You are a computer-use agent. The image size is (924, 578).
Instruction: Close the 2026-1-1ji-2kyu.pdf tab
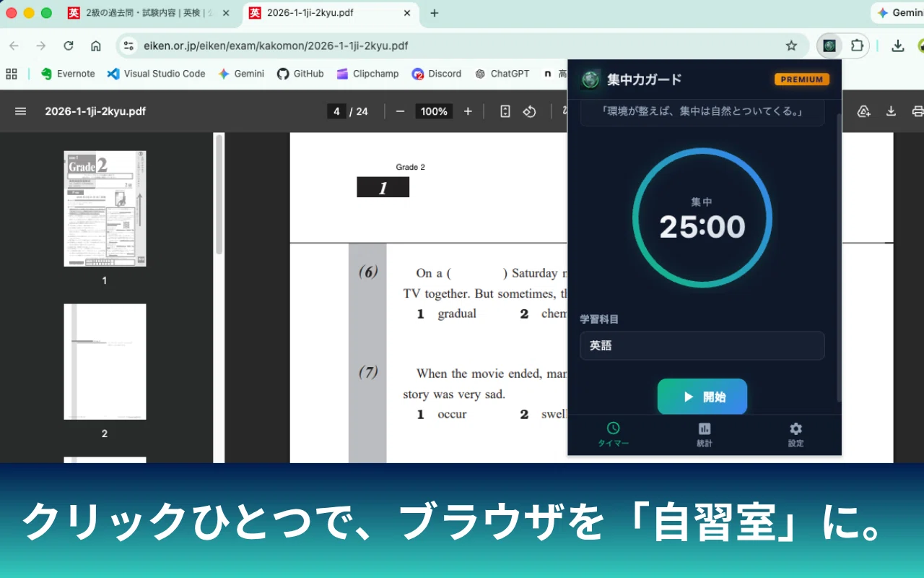(407, 13)
